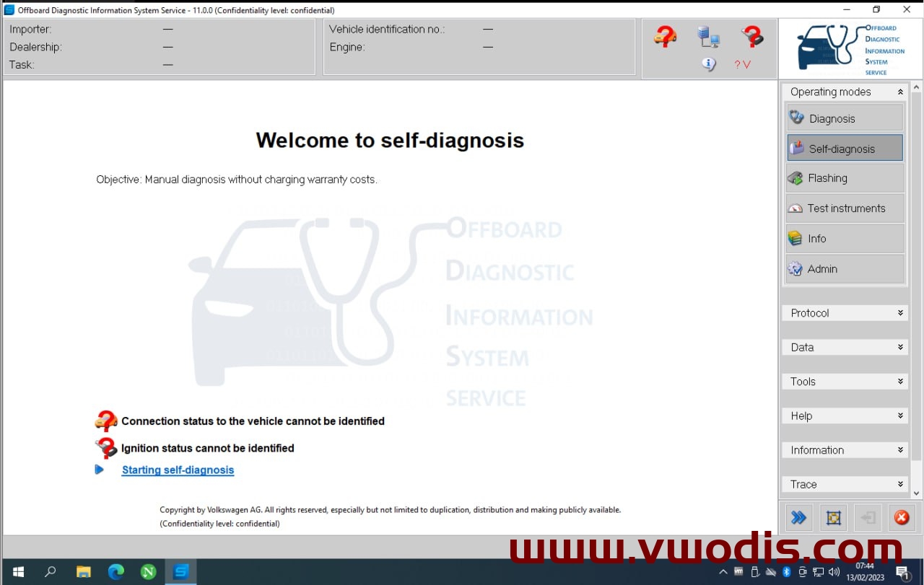Viewport: 924px width, 585px height.
Task: Click the sidebar vertical scrollbar thumb
Action: (917, 277)
